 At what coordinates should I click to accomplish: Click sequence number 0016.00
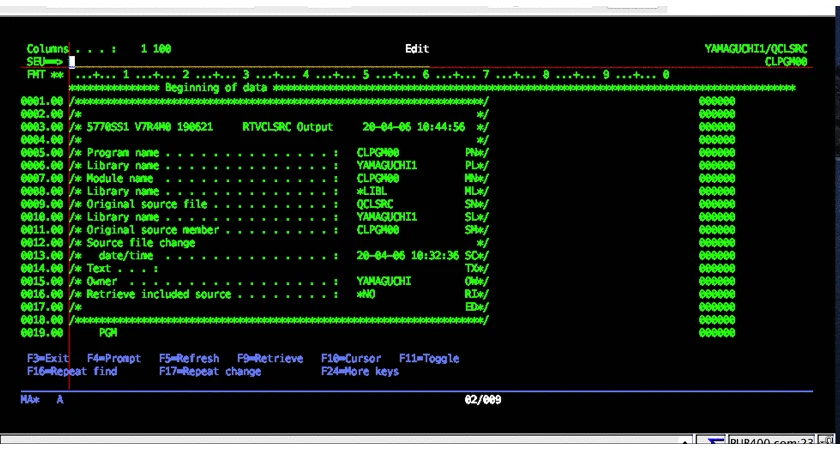(x=42, y=294)
